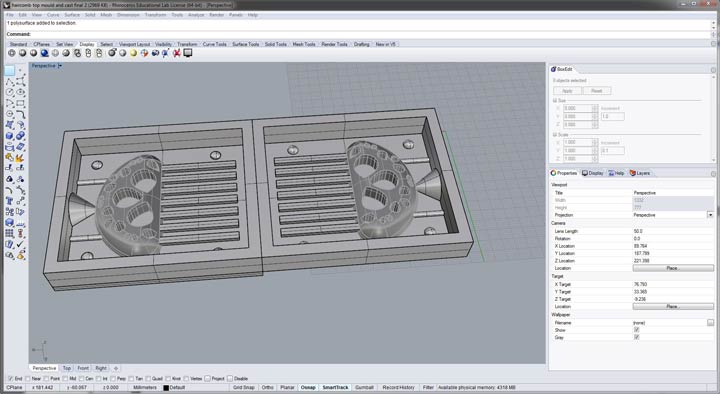The height and width of the screenshot is (394, 720).
Task: Click the blue Rendered display sphere icon
Action: [45, 53]
